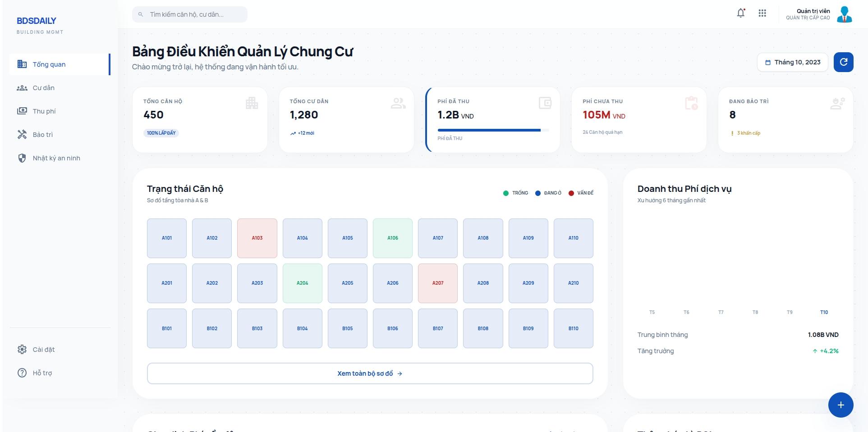Image resolution: width=868 pixels, height=432 pixels.
Task: Open the Phí chưa thu card
Action: point(638,120)
